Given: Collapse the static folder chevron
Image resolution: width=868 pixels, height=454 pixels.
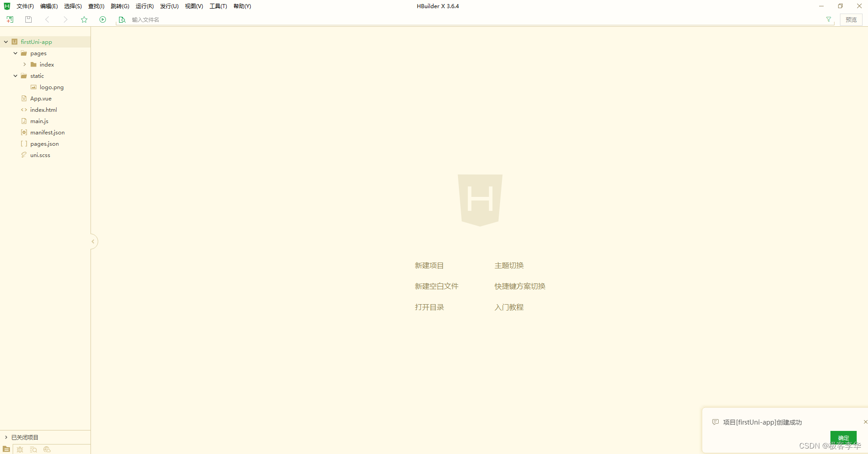Looking at the screenshot, I should tap(15, 76).
